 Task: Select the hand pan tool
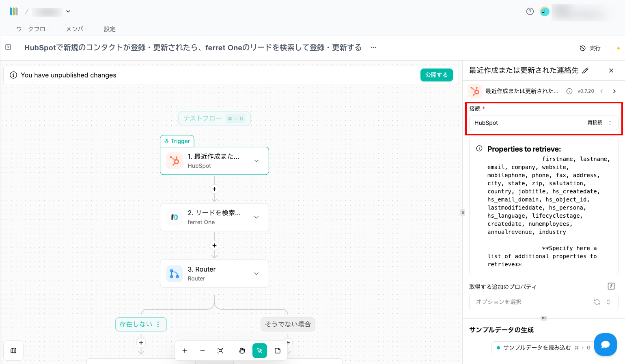tap(242, 351)
